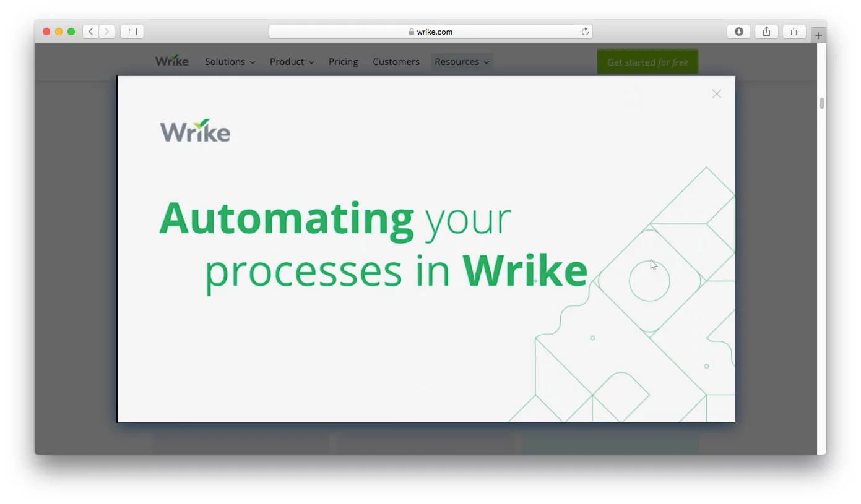Open the tab overview icon
Screen dimensions: 861x504
(x=794, y=31)
